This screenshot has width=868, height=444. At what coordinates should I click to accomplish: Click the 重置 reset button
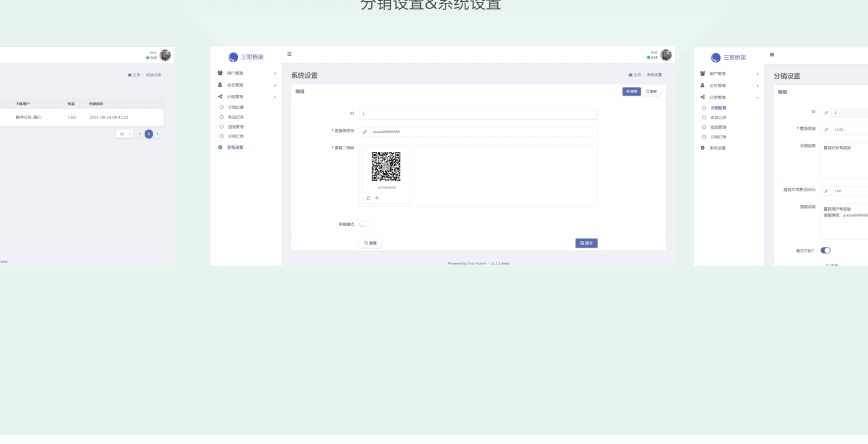(x=370, y=243)
